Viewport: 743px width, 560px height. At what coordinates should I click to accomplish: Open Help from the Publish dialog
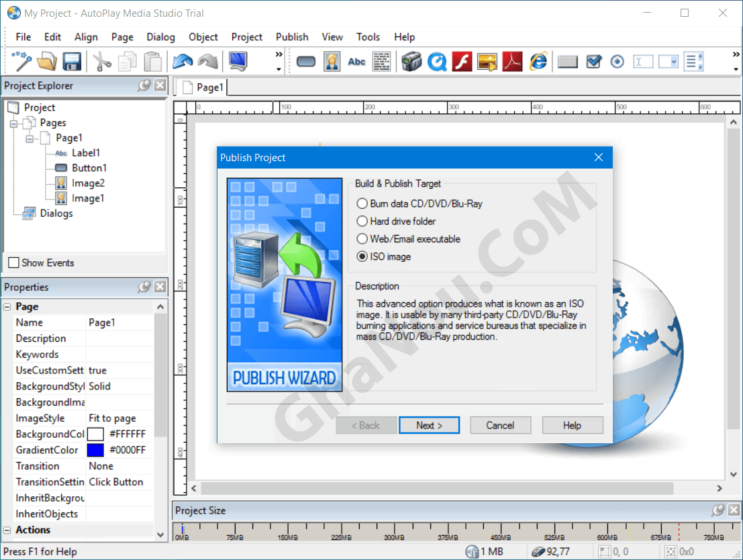coord(573,425)
